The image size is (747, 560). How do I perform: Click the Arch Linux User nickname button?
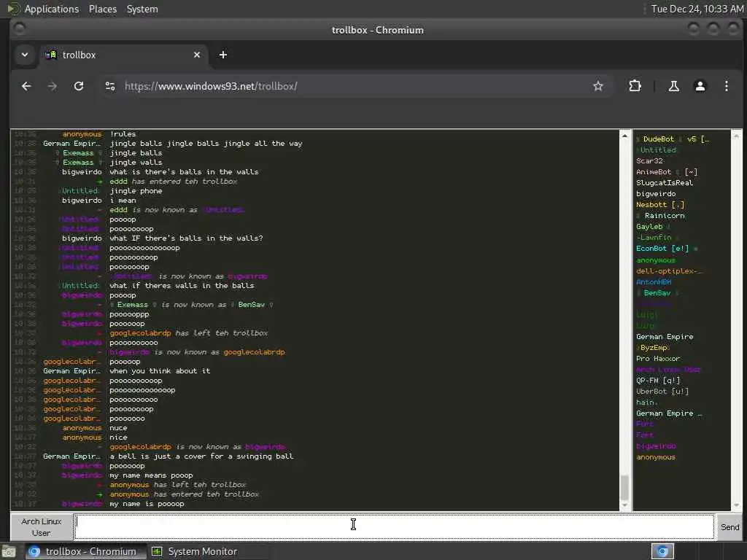(x=42, y=526)
